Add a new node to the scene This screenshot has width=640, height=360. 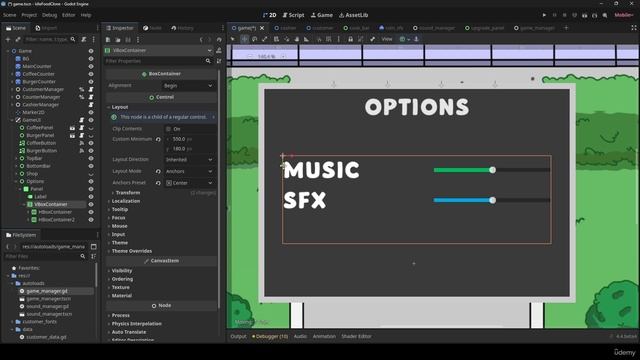pos(8,39)
